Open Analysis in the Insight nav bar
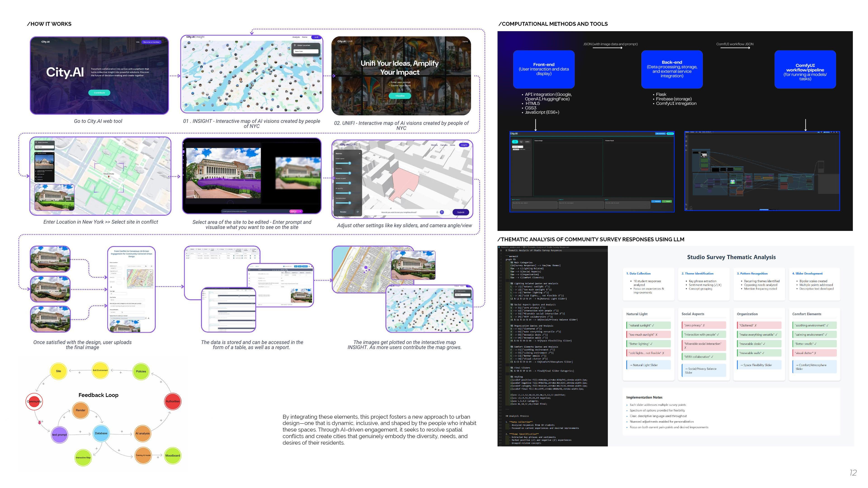 296,37
